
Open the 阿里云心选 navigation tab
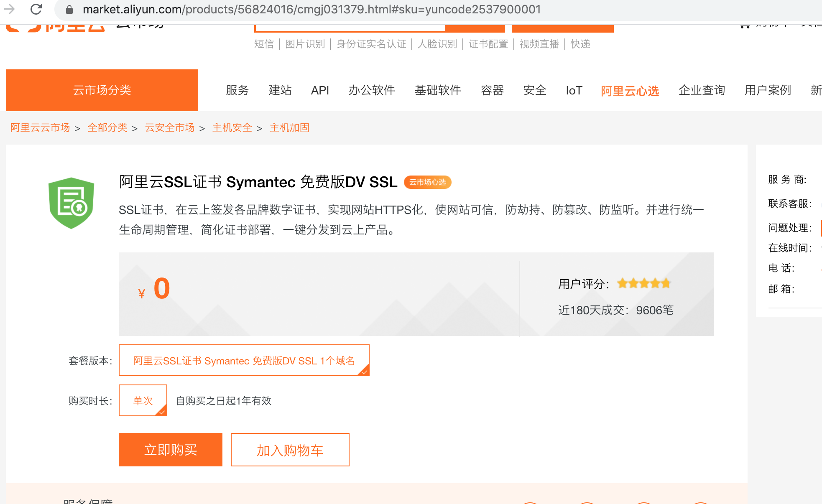tap(630, 91)
